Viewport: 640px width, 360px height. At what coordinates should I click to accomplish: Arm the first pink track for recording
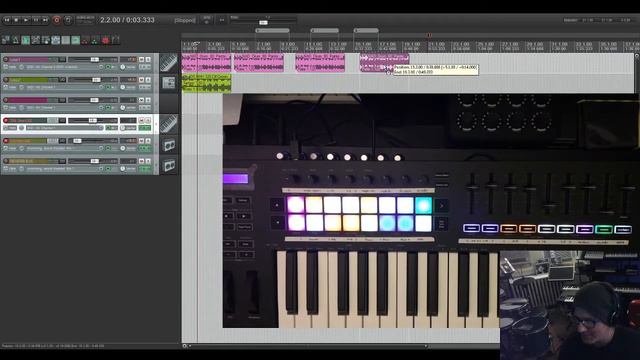click(x=6, y=59)
